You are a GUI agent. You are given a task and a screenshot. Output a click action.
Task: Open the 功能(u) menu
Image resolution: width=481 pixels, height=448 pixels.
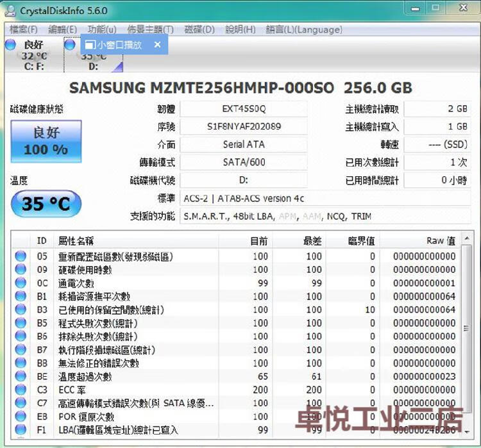point(102,29)
